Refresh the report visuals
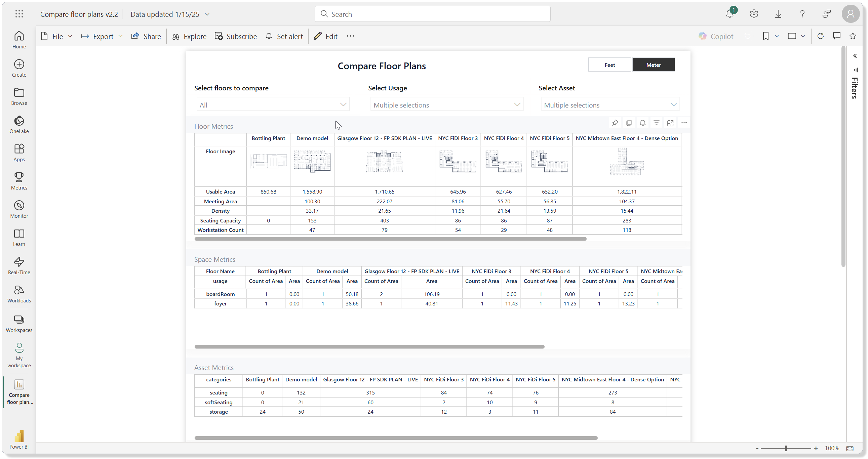The image size is (868, 459). point(821,36)
